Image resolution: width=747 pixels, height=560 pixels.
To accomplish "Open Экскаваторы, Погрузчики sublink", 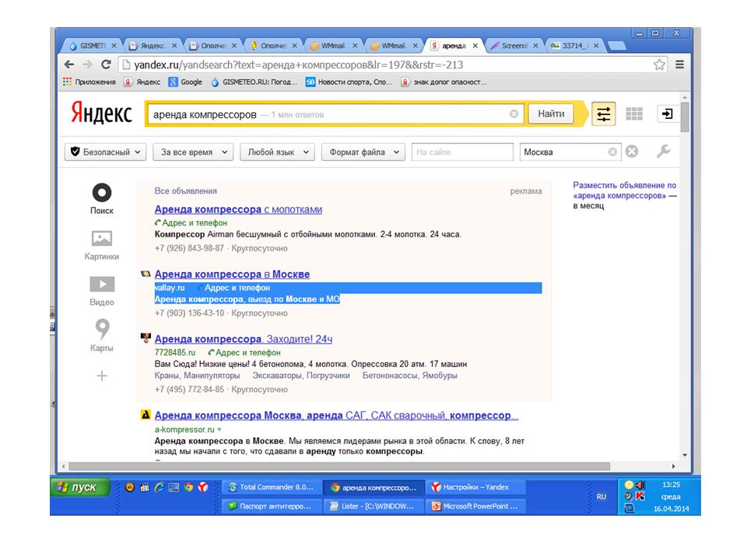I will tap(301, 375).
